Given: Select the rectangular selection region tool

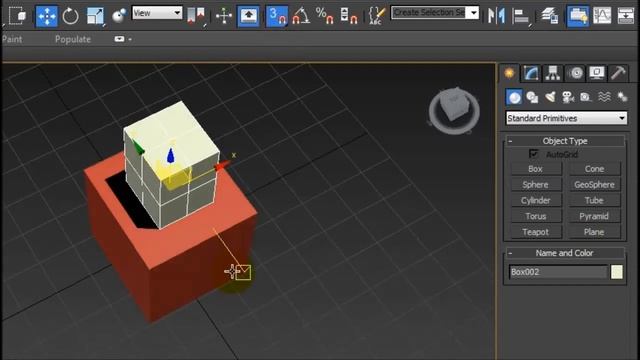Looking at the screenshot, I should point(17,16).
